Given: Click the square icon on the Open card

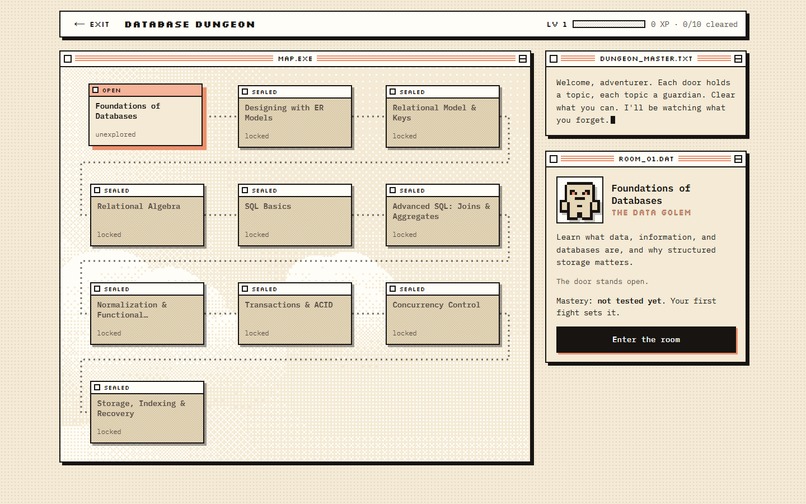Looking at the screenshot, I should click(95, 90).
